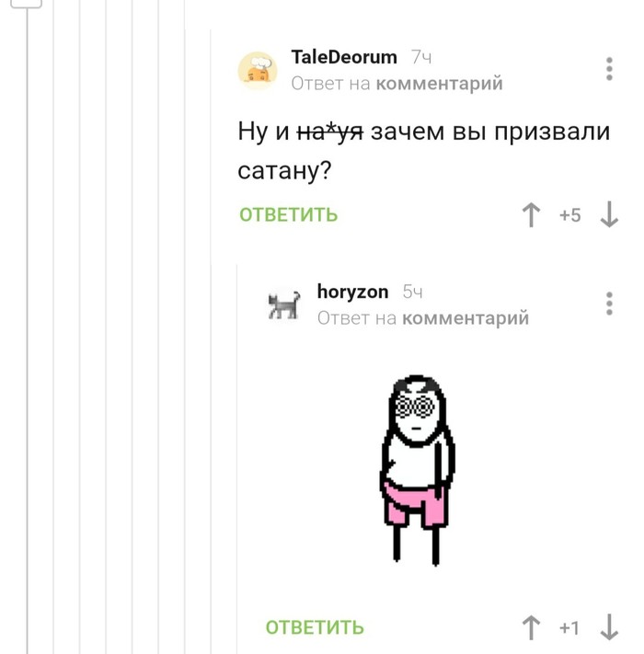
Task: Open three-dot menu on TaleDeorum's comment
Action: coord(609,69)
